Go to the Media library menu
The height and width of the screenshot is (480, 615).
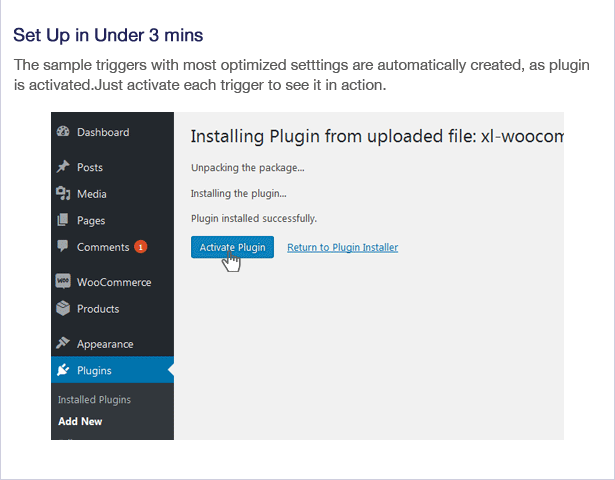coord(92,194)
